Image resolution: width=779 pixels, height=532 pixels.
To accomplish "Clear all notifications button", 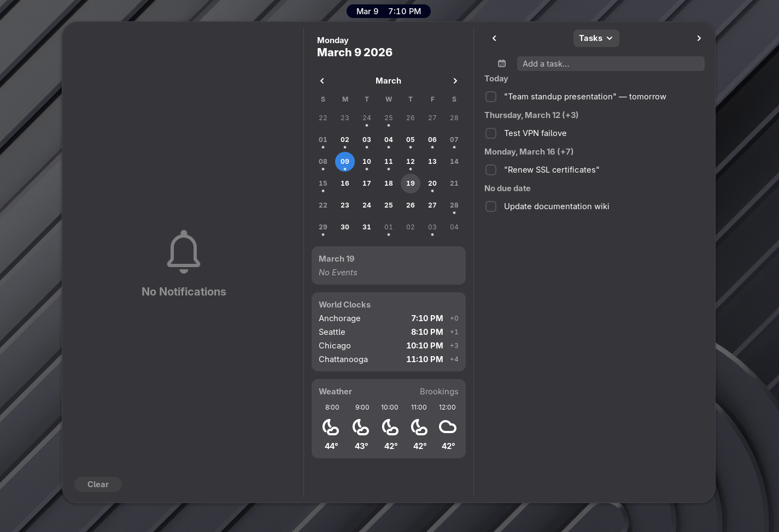I will point(98,484).
